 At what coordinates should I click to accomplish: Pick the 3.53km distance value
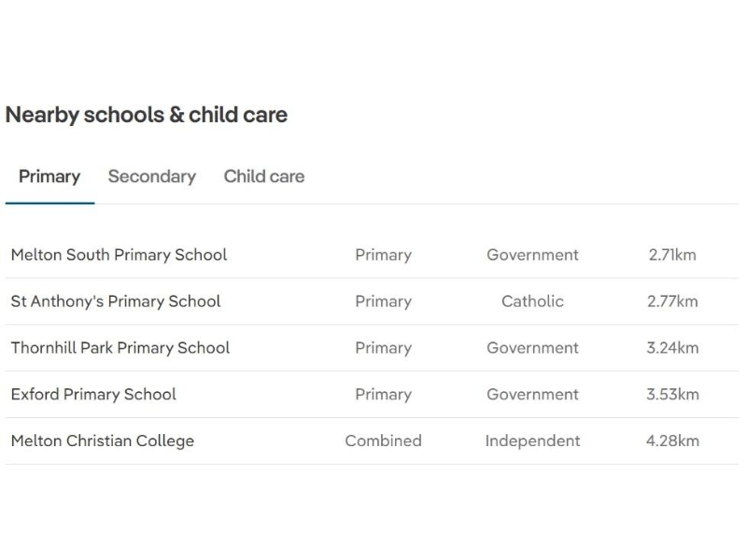tap(672, 394)
